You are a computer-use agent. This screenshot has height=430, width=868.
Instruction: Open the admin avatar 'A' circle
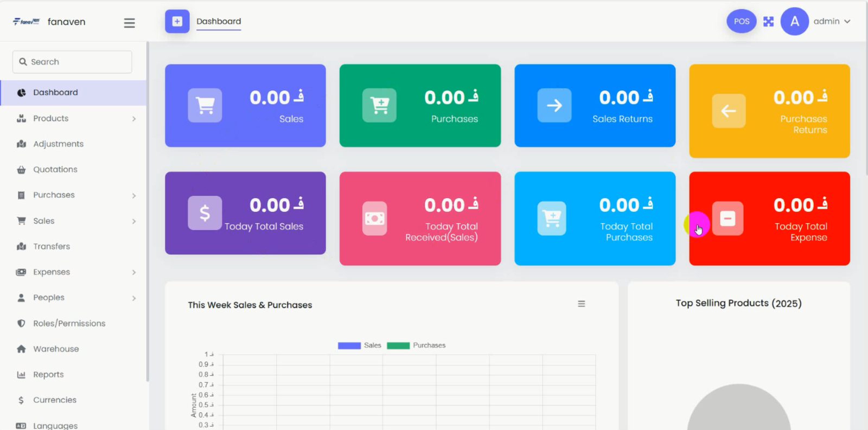(x=794, y=22)
